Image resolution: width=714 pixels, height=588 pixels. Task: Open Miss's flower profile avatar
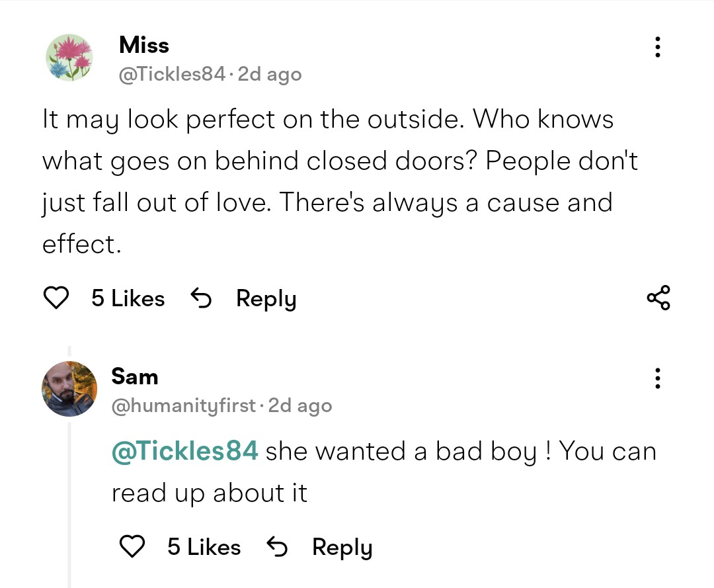69,58
